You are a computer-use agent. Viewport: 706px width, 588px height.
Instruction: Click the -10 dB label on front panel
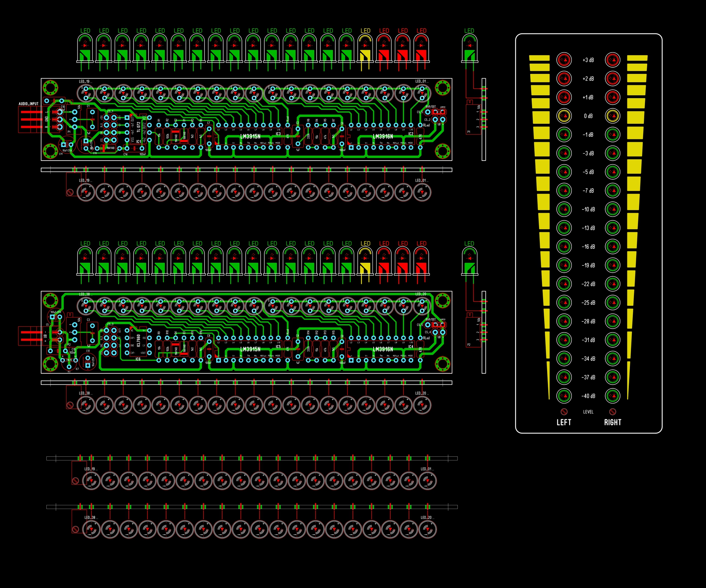tap(588, 209)
